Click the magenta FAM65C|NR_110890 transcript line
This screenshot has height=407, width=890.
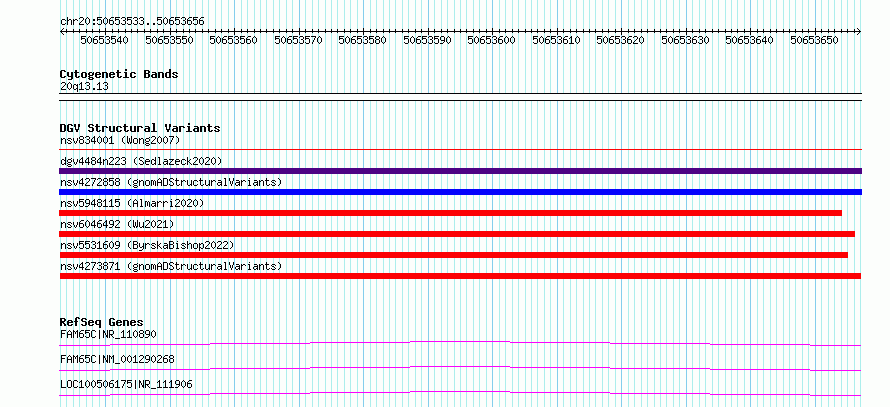coord(460,343)
